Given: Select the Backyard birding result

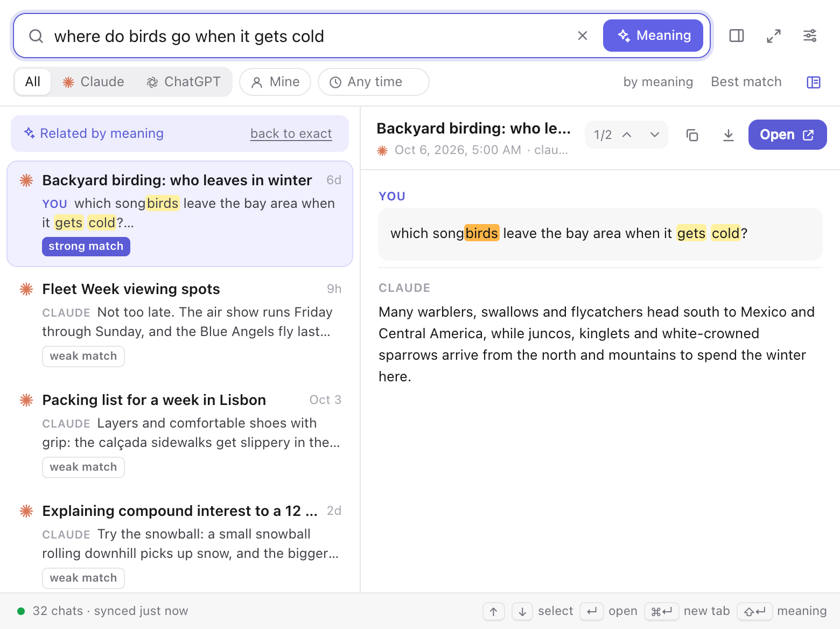Looking at the screenshot, I should [180, 214].
